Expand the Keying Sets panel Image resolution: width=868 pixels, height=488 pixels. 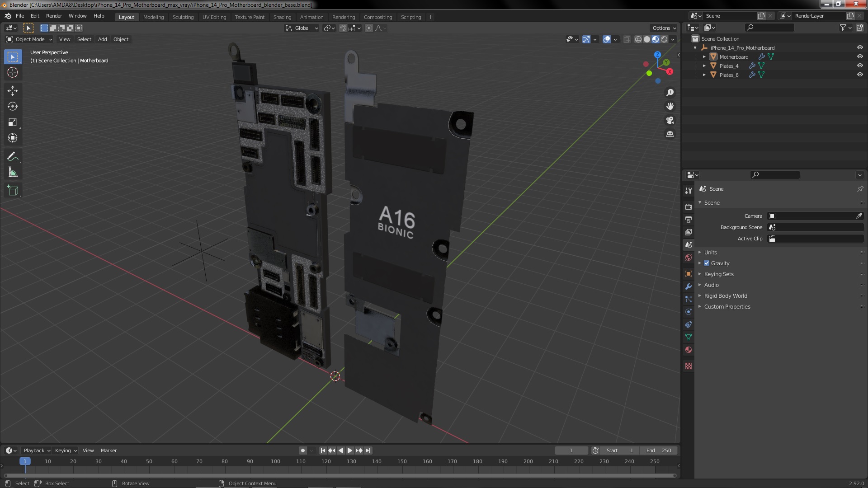[x=718, y=274]
